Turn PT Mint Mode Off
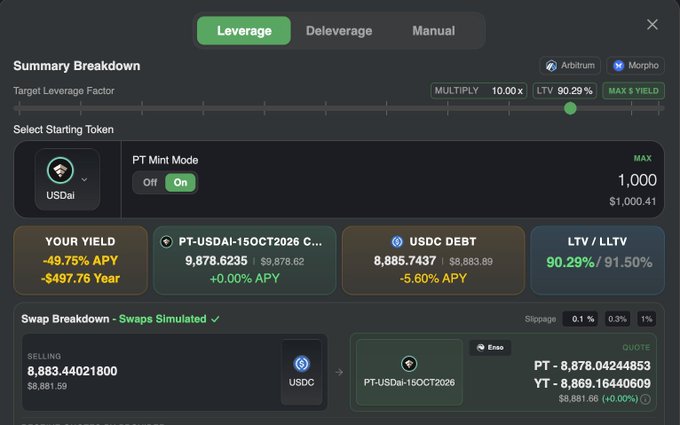The image size is (680, 425). click(150, 182)
